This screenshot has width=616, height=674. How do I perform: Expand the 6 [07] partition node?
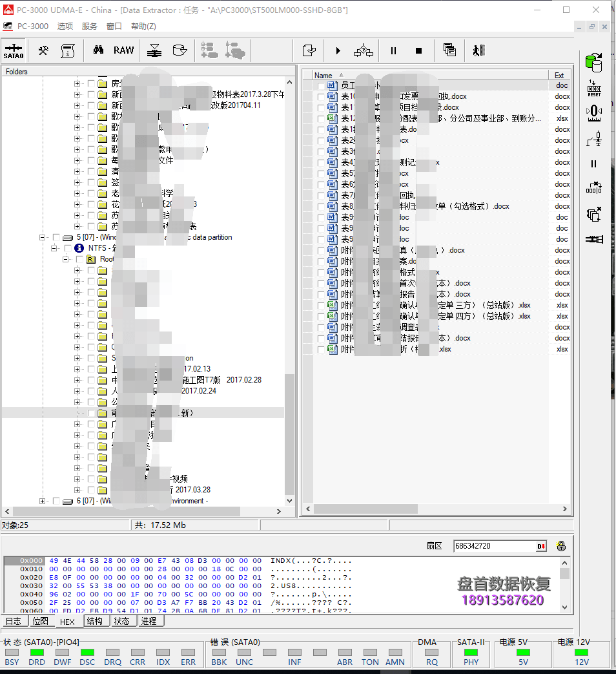tap(42, 501)
